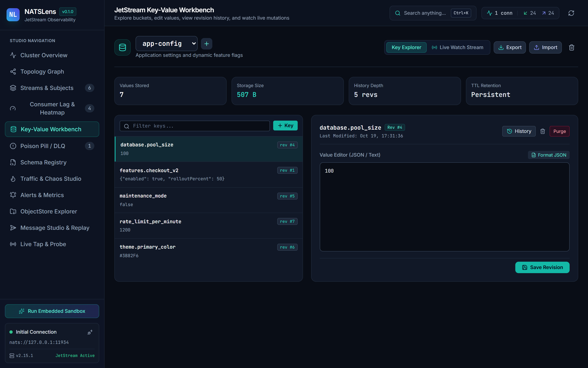Screen dimensions: 588x368
Task: Open the Poison Pill / DLQ page
Action: click(x=52, y=146)
